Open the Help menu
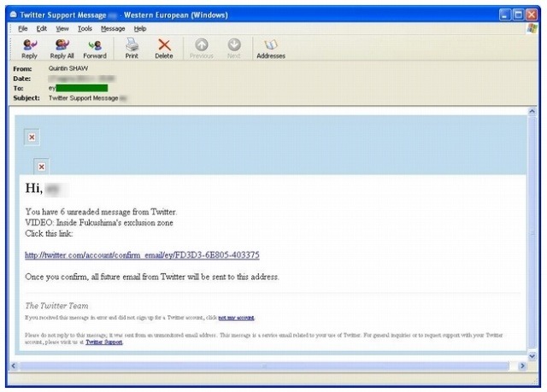The image size is (547, 392). click(x=140, y=28)
